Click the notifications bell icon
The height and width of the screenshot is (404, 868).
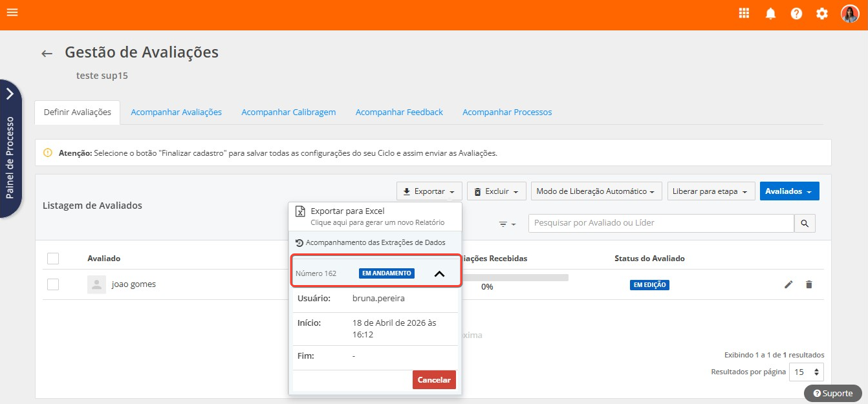pyautogui.click(x=770, y=14)
